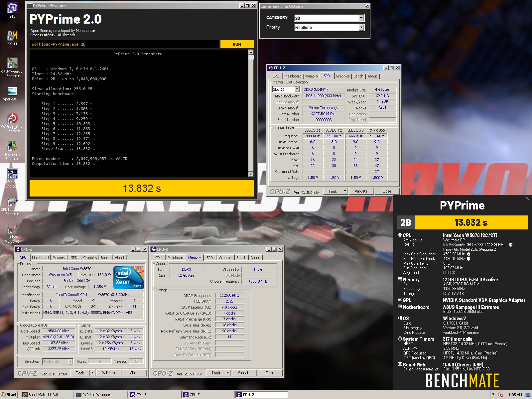532x399 pixels.
Task: Open the BM11 desktop shortcut
Action: 12,36
